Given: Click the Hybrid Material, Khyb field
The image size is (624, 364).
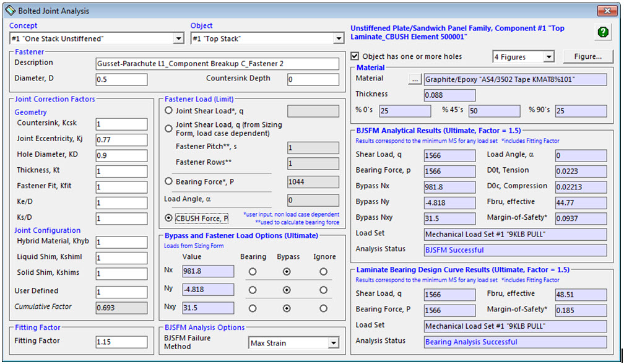Looking at the screenshot, I should point(121,242).
